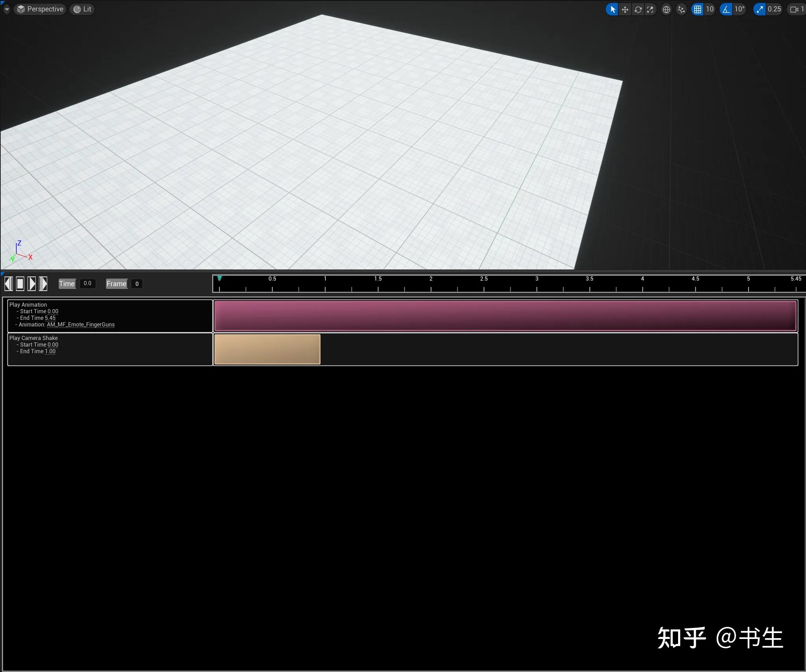Select the Rotate tool
Screen dimensions: 806x672
[x=638, y=9]
